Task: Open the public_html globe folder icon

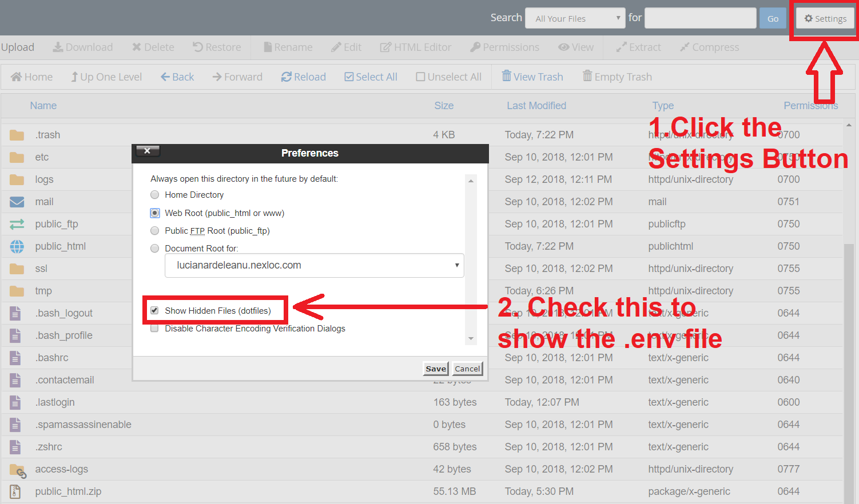Action: [x=17, y=246]
